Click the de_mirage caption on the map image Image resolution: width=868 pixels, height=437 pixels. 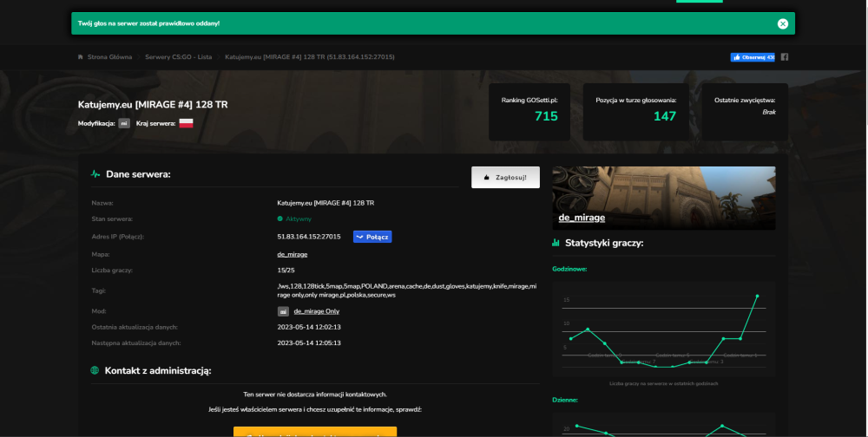pos(582,218)
